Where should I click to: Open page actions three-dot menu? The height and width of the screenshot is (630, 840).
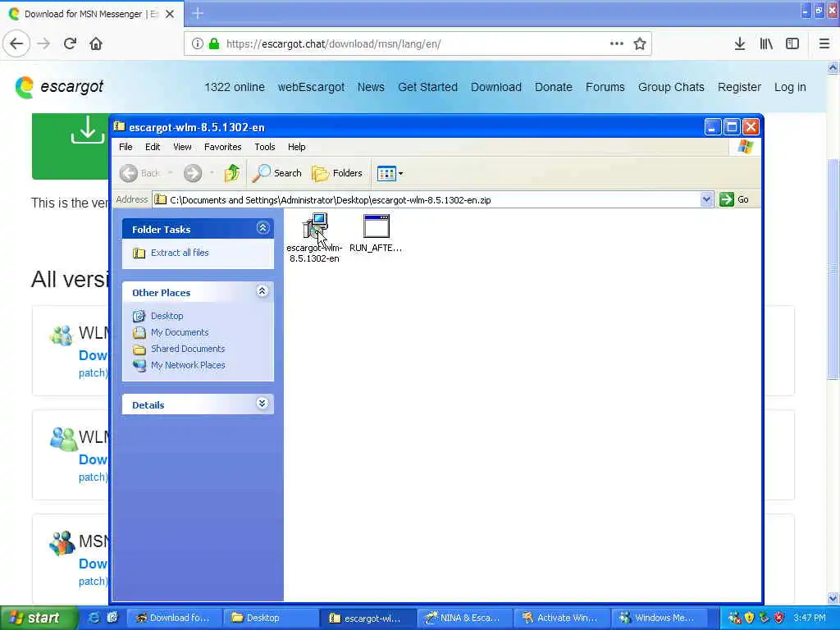[x=617, y=43]
